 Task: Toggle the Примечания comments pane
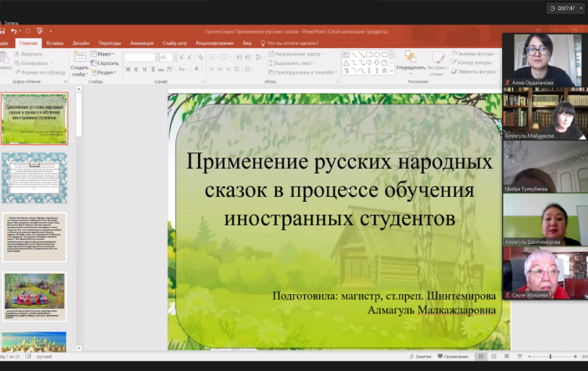tap(452, 357)
